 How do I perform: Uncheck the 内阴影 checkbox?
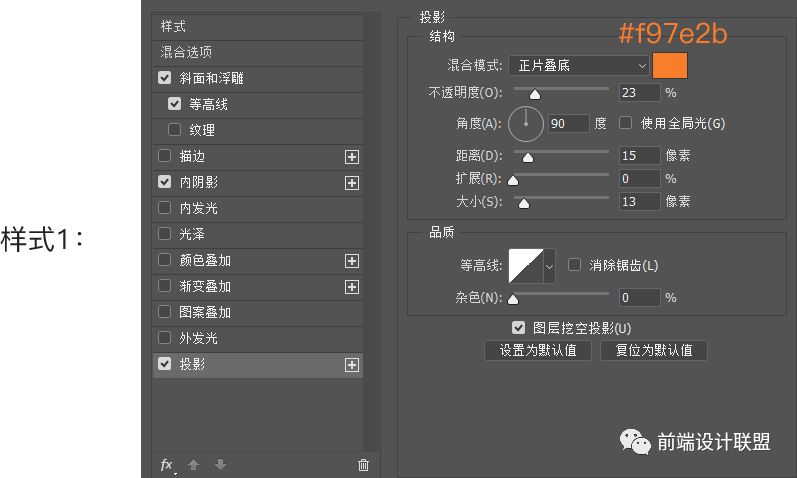pos(164,181)
